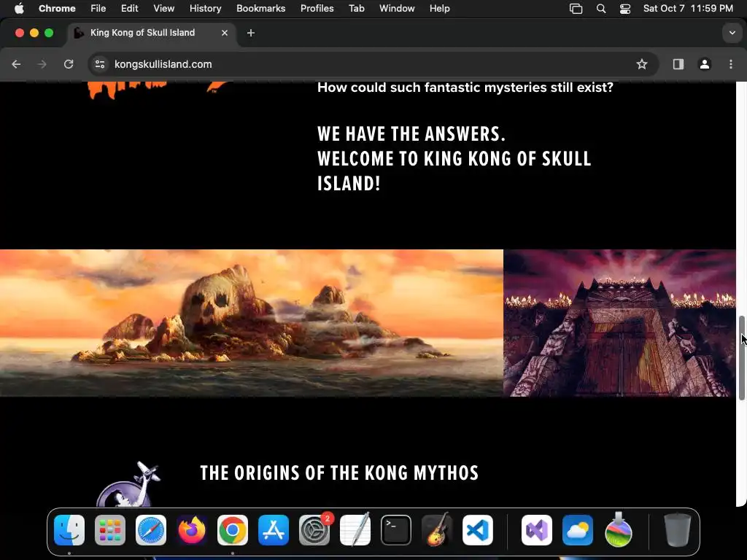
Task: Open the Chrome application menu
Action: tap(57, 9)
